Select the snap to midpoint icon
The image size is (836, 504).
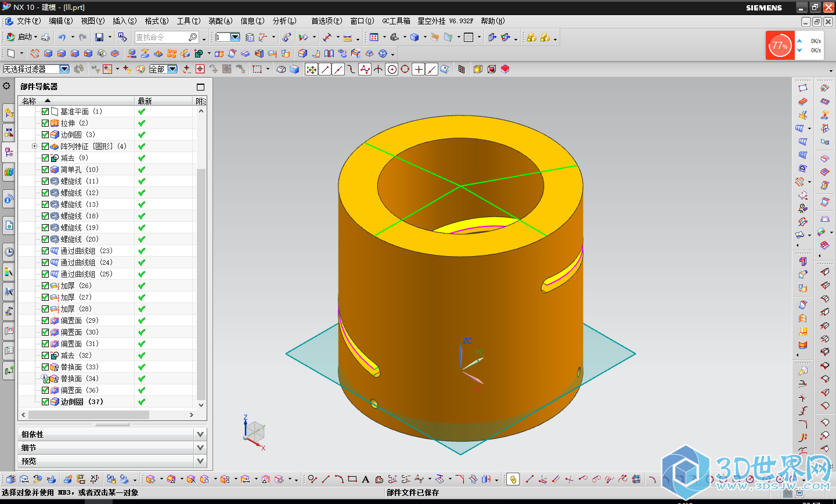click(338, 69)
